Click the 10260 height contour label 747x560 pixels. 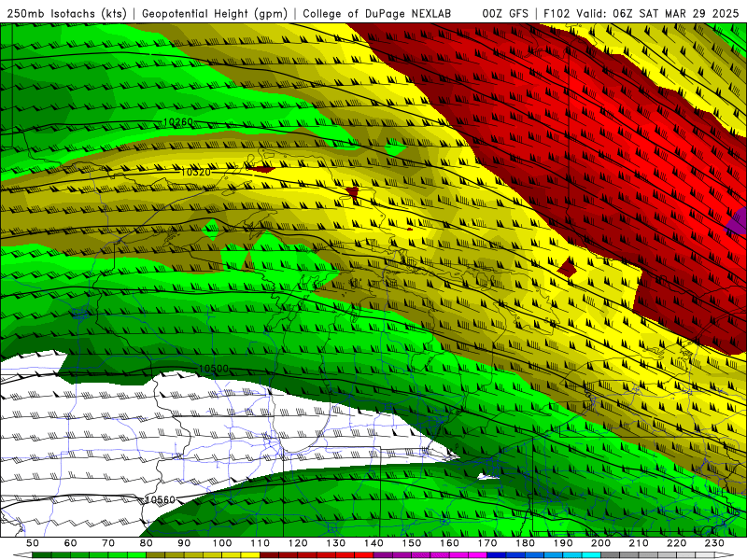178,122
